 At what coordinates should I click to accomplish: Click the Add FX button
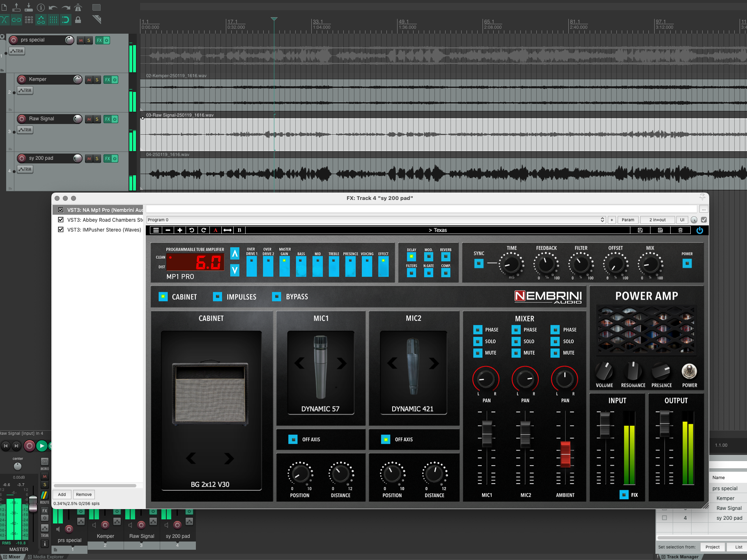(62, 494)
